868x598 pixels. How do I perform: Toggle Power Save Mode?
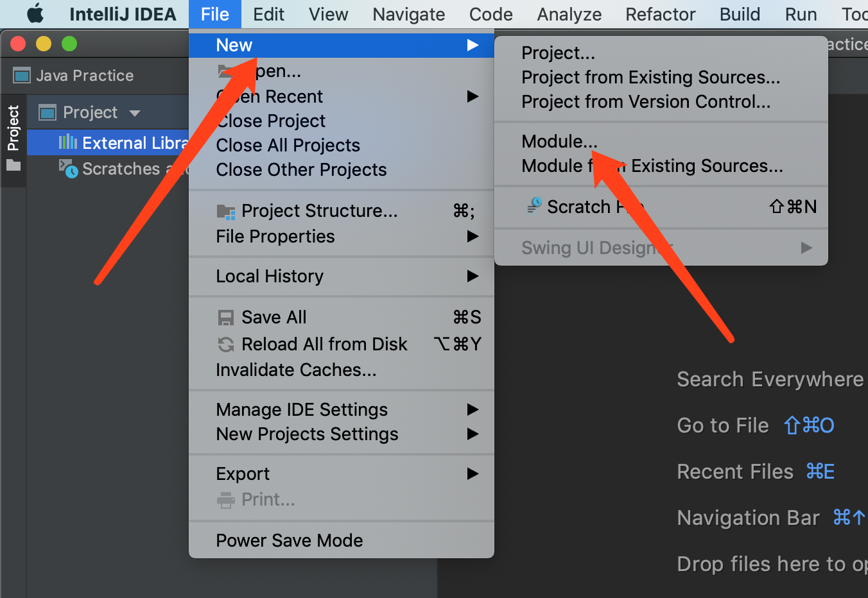coord(289,540)
